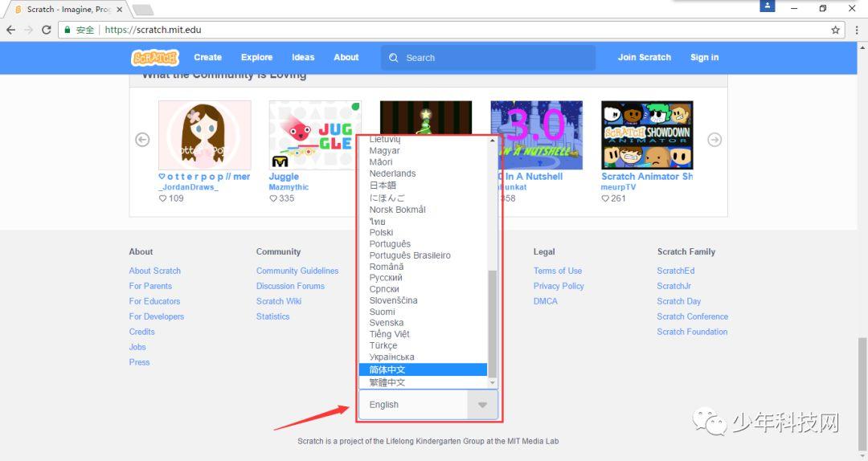Screen dimensions: 868x461
Task: Show next projects with right carousel arrow
Action: [x=714, y=140]
